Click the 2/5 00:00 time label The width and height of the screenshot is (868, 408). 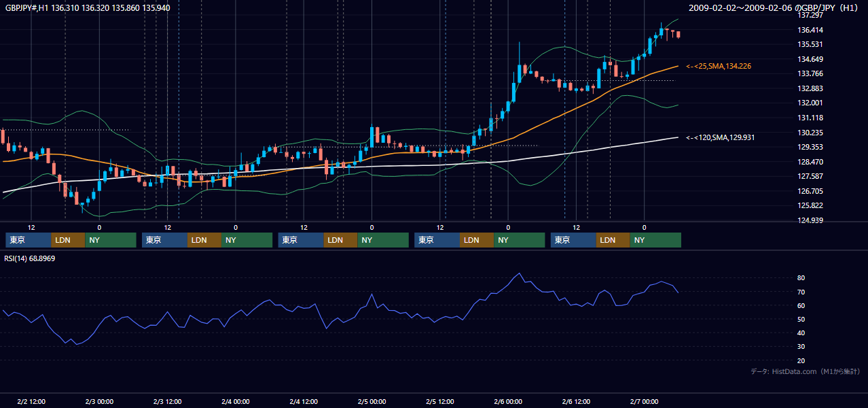click(372, 402)
